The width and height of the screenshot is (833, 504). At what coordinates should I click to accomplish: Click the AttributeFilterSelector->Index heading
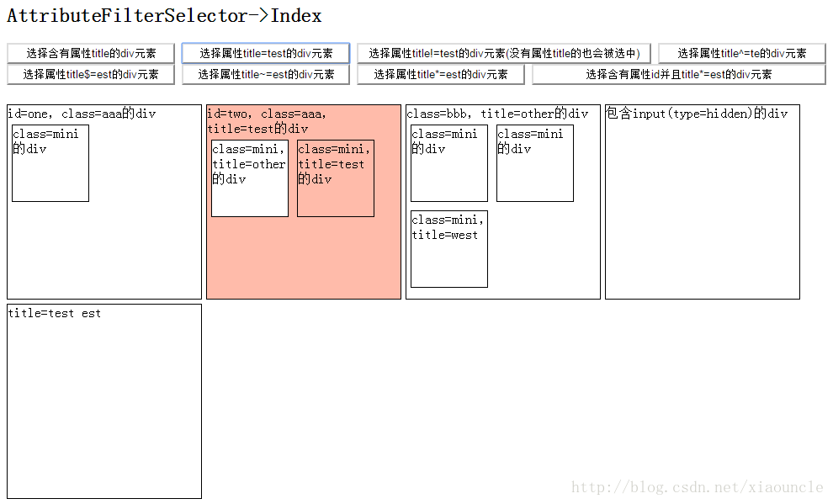coord(164,16)
